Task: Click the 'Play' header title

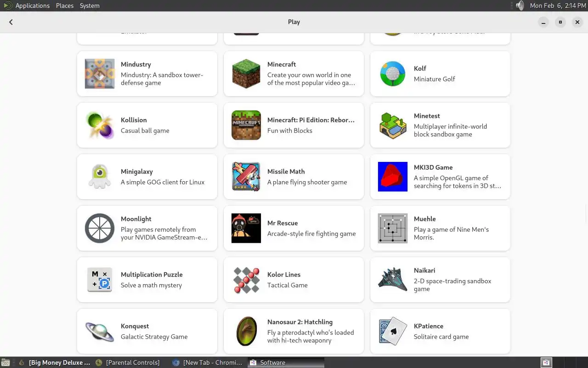Action: 294,22
